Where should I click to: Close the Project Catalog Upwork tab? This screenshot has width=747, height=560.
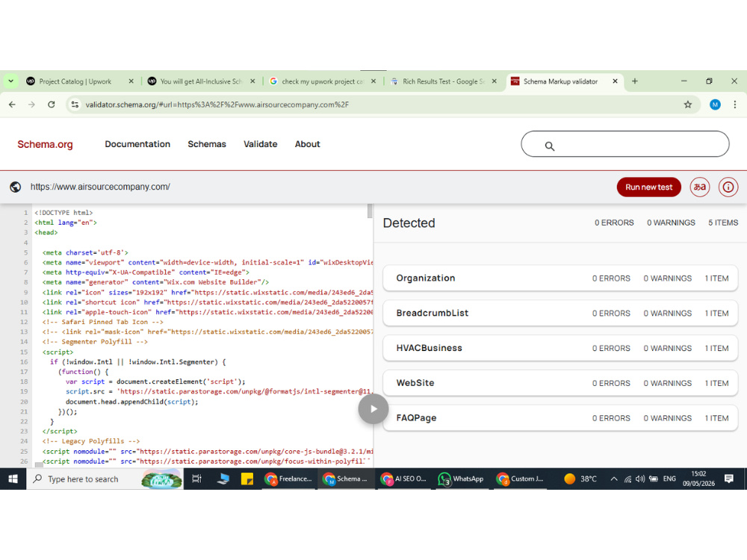click(131, 81)
